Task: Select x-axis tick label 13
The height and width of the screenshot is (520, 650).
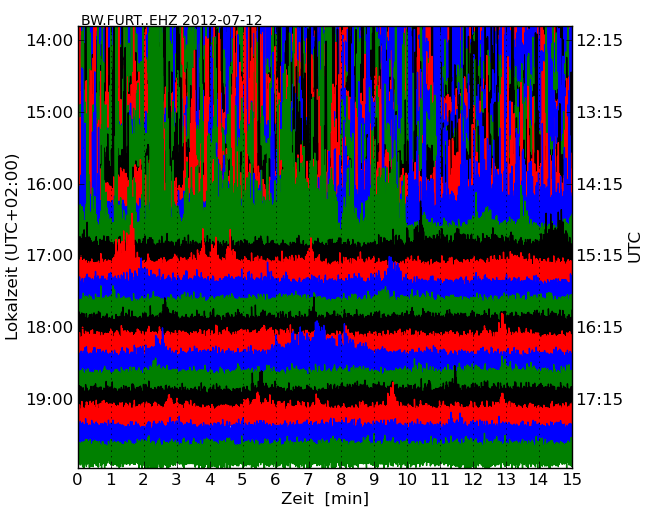Action: click(506, 479)
